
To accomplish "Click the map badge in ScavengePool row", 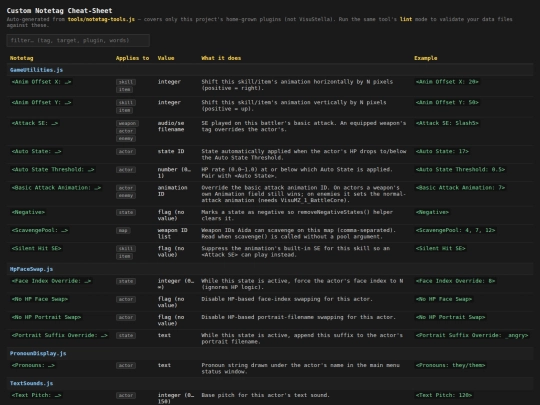I will pyautogui.click(x=123, y=230).
